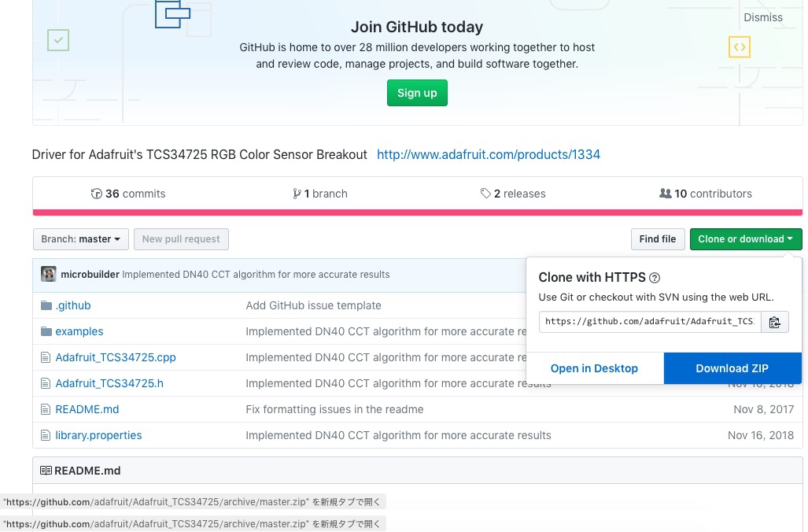
Task: Open the .github folder
Action: pyautogui.click(x=73, y=305)
